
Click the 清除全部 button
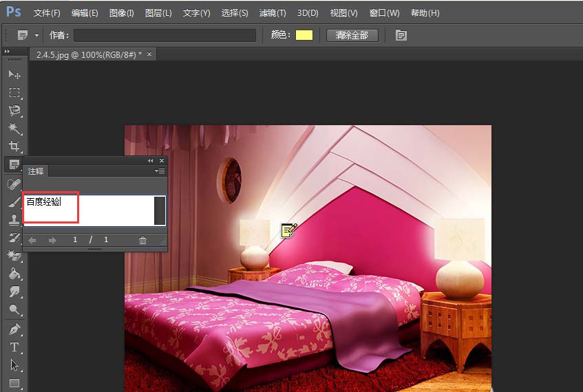tap(352, 35)
